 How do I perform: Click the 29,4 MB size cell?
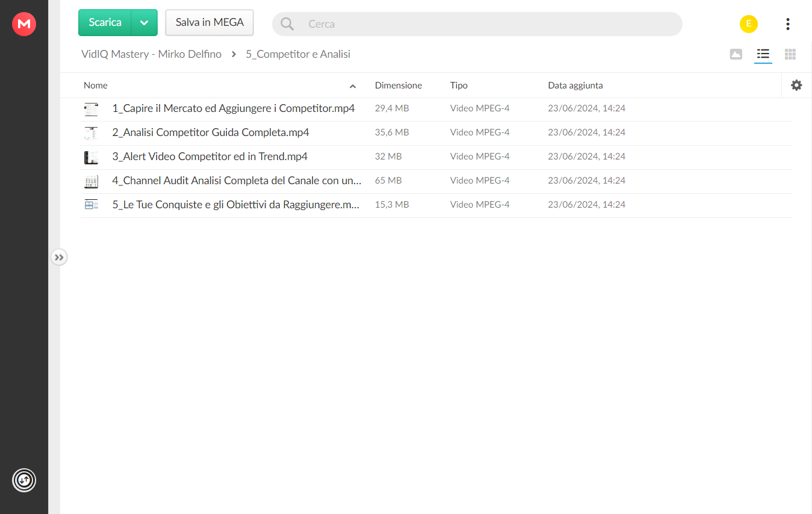(x=392, y=108)
